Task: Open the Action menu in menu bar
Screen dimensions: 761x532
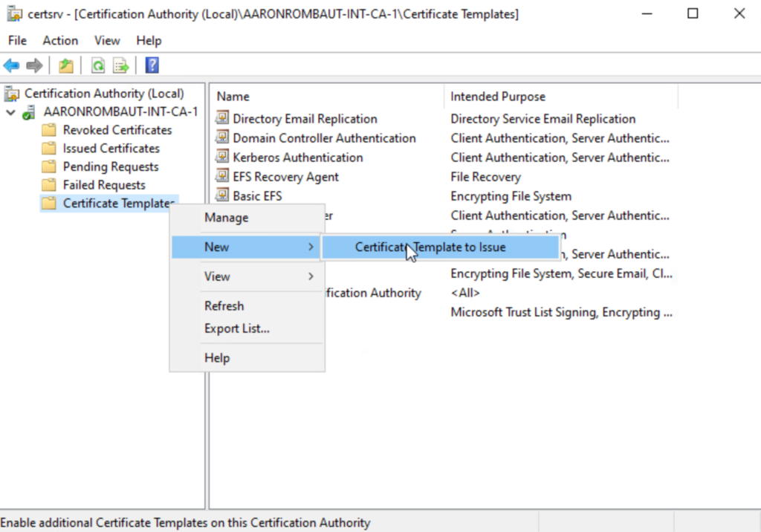Action: pyautogui.click(x=59, y=41)
